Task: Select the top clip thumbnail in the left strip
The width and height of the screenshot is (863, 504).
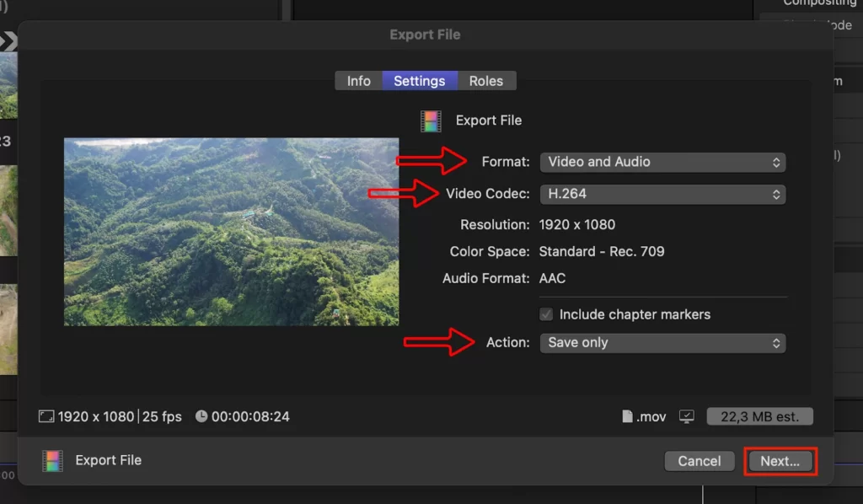Action: pos(8,85)
